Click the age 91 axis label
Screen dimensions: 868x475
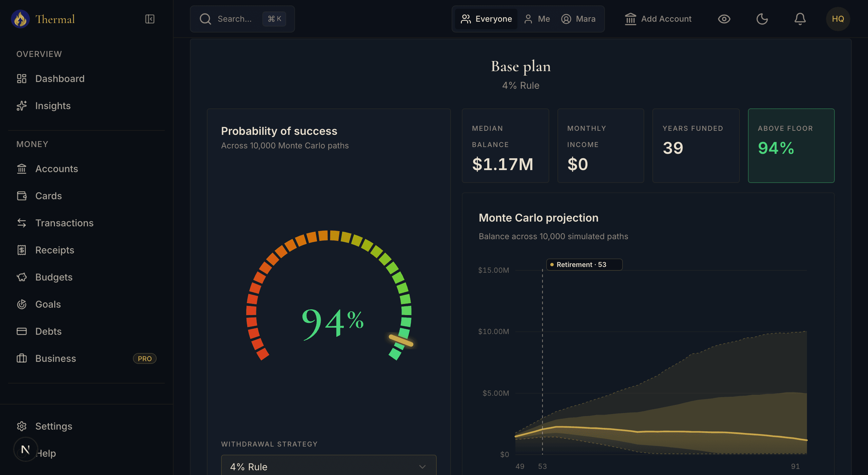(795, 466)
